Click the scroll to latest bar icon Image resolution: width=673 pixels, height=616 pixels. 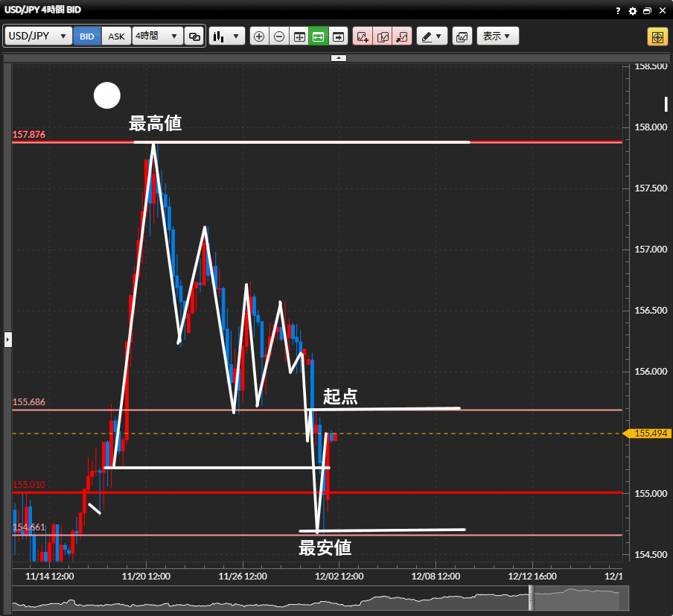[x=339, y=36]
